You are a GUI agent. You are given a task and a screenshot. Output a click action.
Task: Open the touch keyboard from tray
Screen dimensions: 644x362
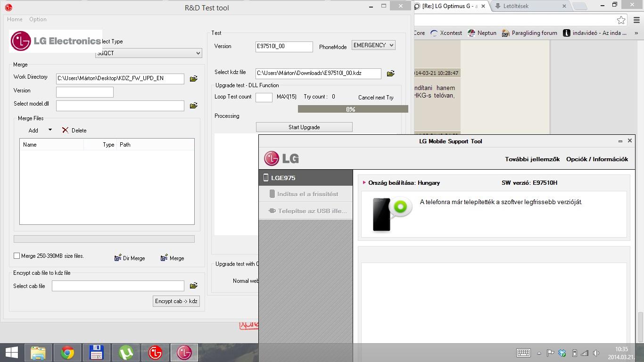tap(523, 353)
